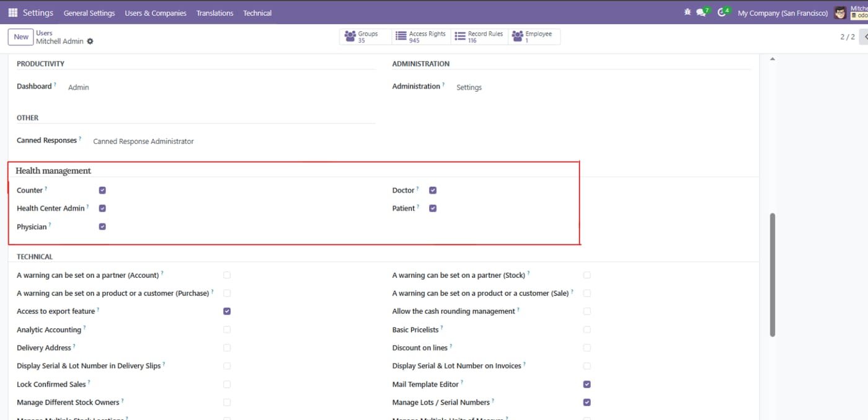Viewport: 868px width, 420px height.
Task: Enable Lock Confirmed Sales checkbox
Action: [x=227, y=384]
